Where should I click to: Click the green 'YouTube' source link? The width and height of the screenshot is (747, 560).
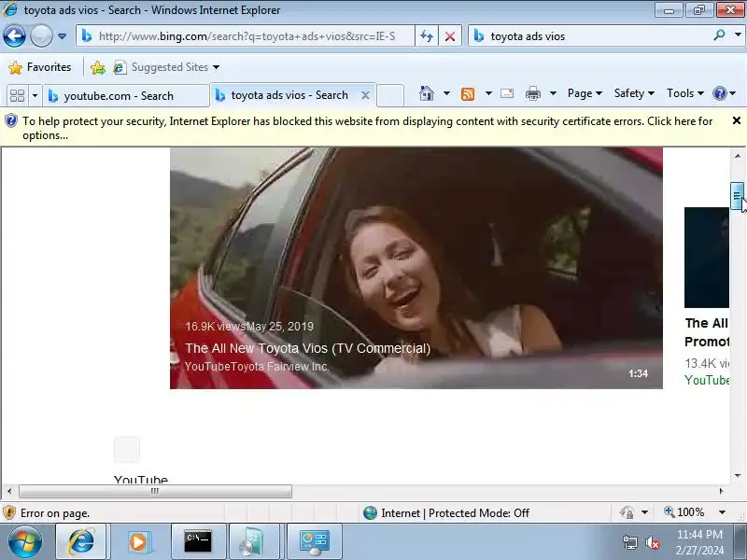[707, 380]
